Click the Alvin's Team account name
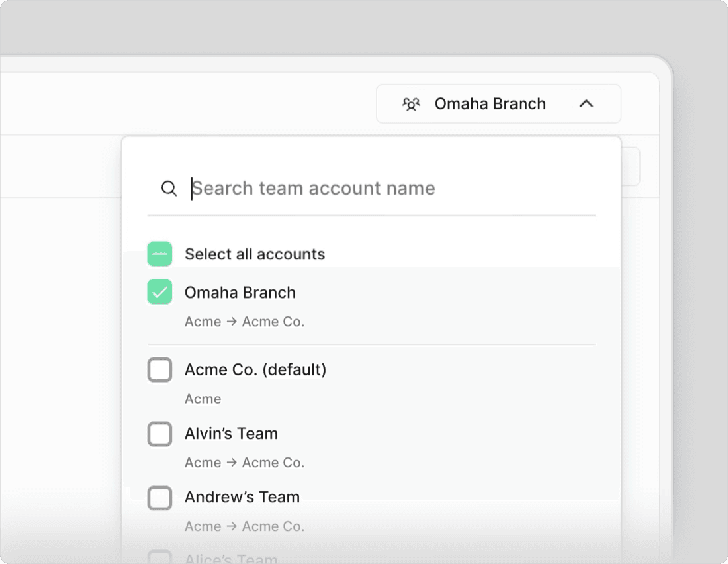 pos(231,434)
